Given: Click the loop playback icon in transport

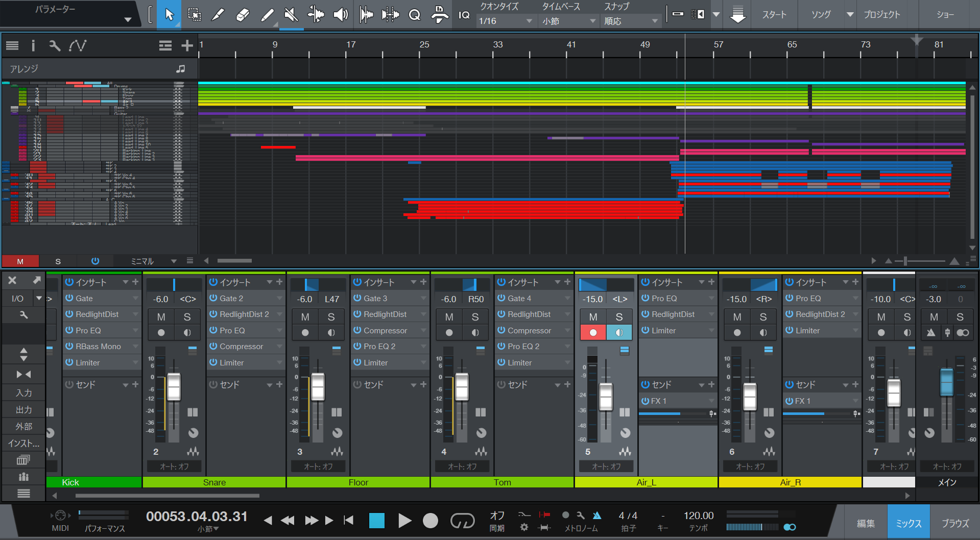Looking at the screenshot, I should click(463, 520).
